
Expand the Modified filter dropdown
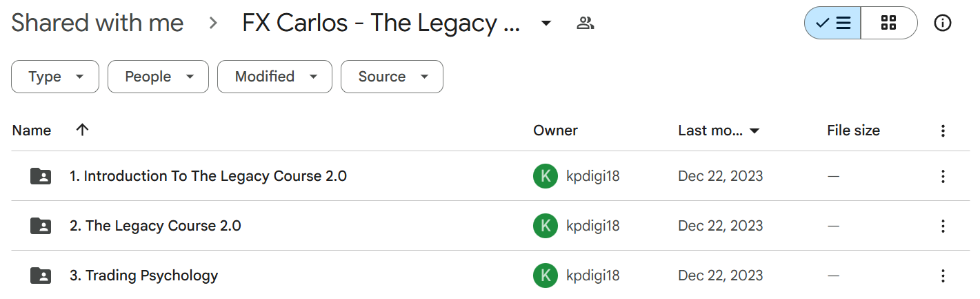(274, 77)
